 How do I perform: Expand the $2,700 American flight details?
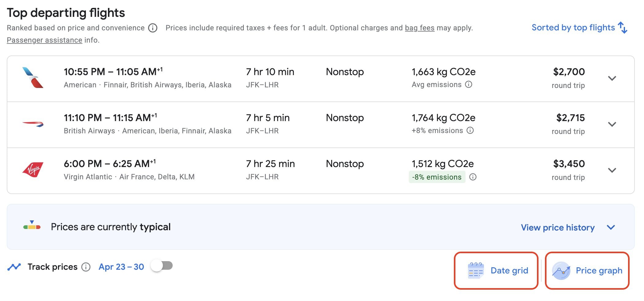click(x=612, y=78)
